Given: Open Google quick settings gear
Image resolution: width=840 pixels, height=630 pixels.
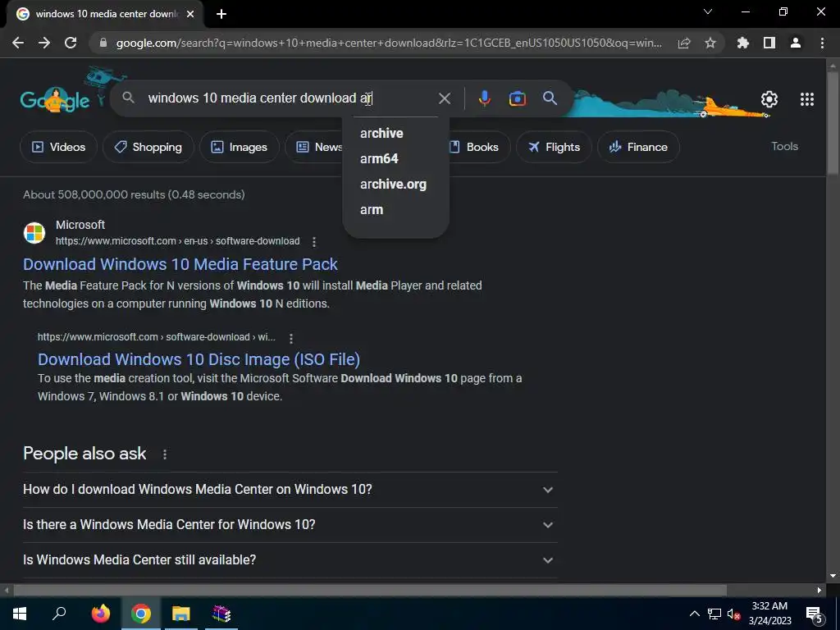Looking at the screenshot, I should tap(769, 99).
